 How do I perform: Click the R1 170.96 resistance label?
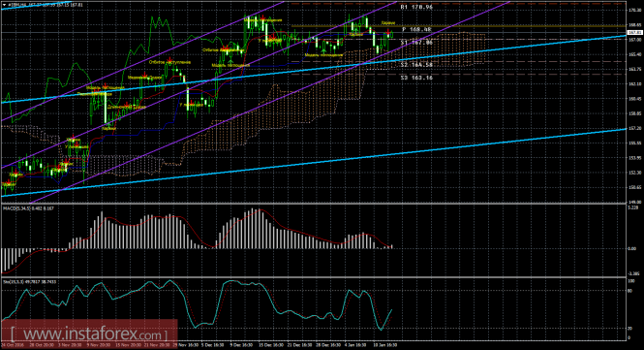click(x=416, y=7)
